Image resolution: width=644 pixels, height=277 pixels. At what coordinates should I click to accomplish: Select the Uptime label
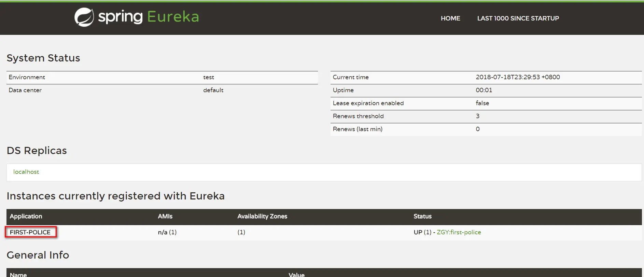click(343, 90)
